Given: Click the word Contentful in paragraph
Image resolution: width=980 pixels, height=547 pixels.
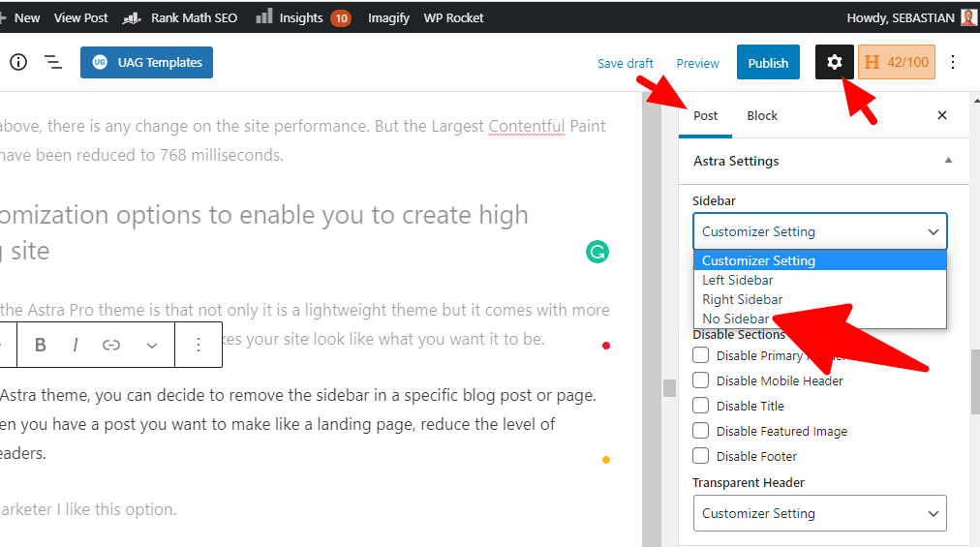Looking at the screenshot, I should tap(526, 126).
